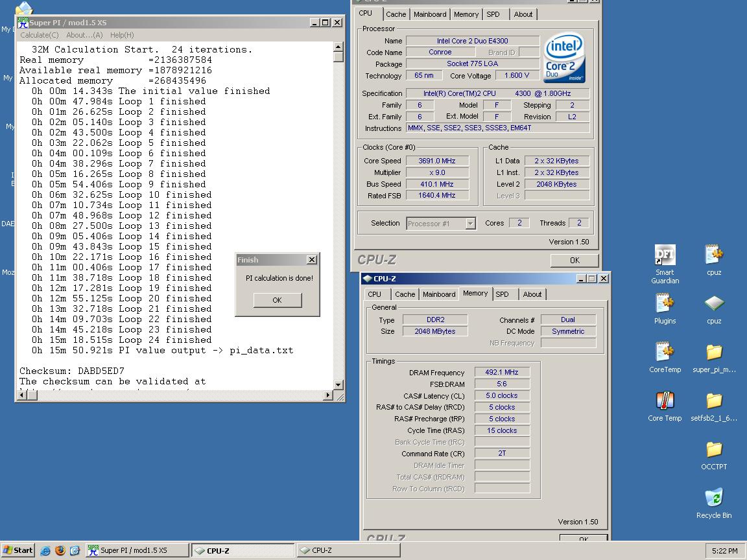Image resolution: width=747 pixels, height=560 pixels.
Task: Open the Help(H) menu in Super PI
Action: (x=122, y=35)
